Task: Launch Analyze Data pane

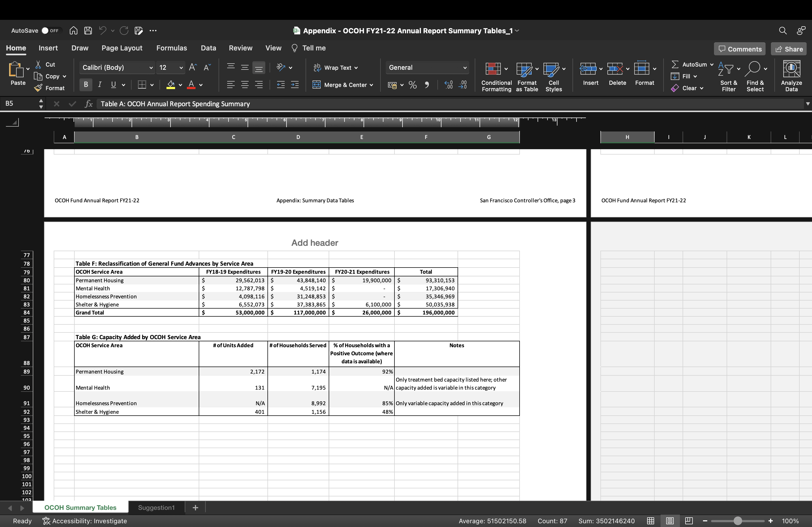Action: 792,76
